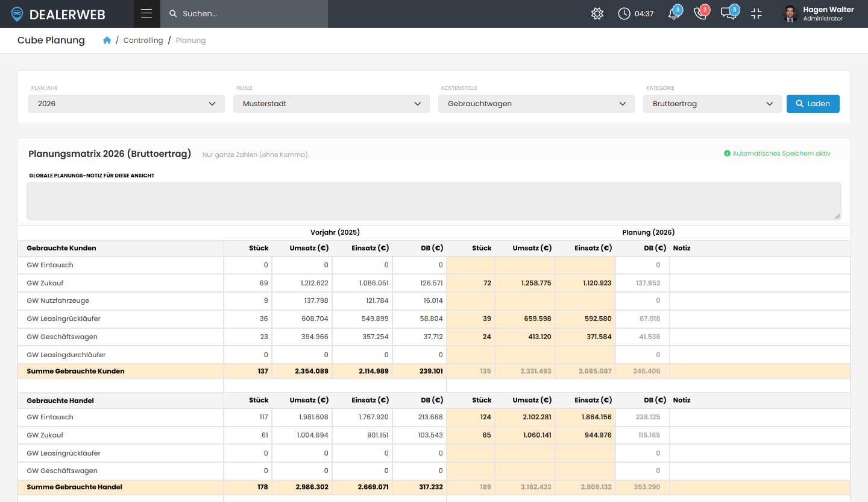Open the Filiale Musterstadt dropdown
Viewport: 868px width, 502px height.
[332, 104]
